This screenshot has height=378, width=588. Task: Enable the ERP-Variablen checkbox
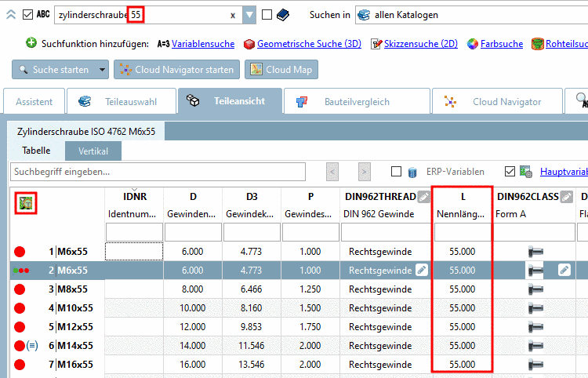pyautogui.click(x=397, y=172)
